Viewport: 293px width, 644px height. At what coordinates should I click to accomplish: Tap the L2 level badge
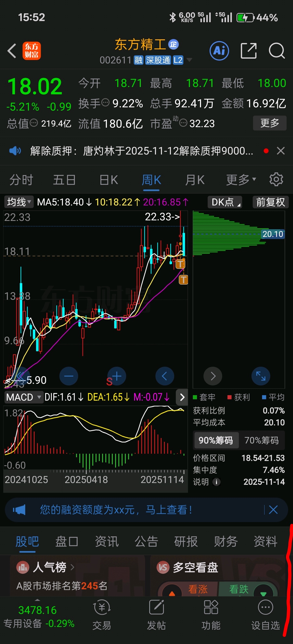tap(178, 60)
